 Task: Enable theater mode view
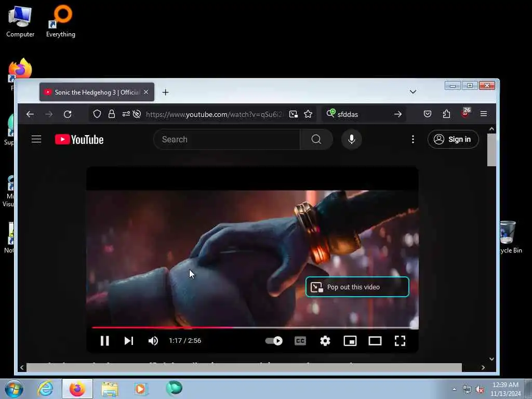point(375,341)
